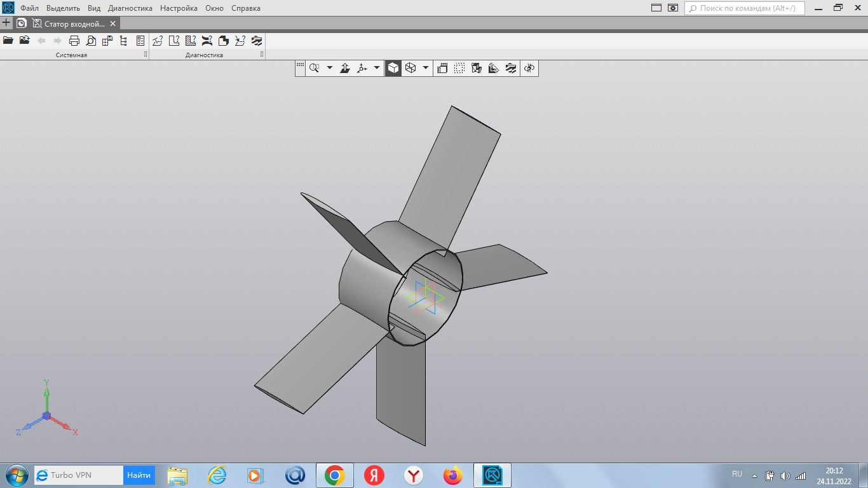Expand the view orientation dropdown arrow
This screenshot has height=488, width=868.
pyautogui.click(x=377, y=68)
